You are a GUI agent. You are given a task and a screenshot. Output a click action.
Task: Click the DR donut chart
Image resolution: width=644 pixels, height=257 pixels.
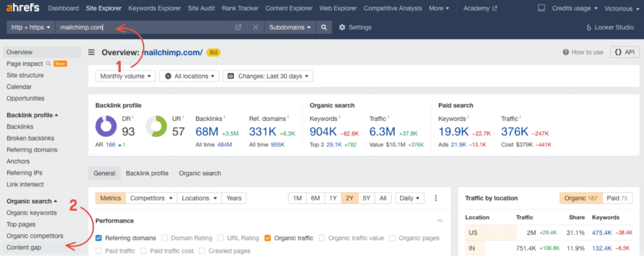tap(106, 126)
